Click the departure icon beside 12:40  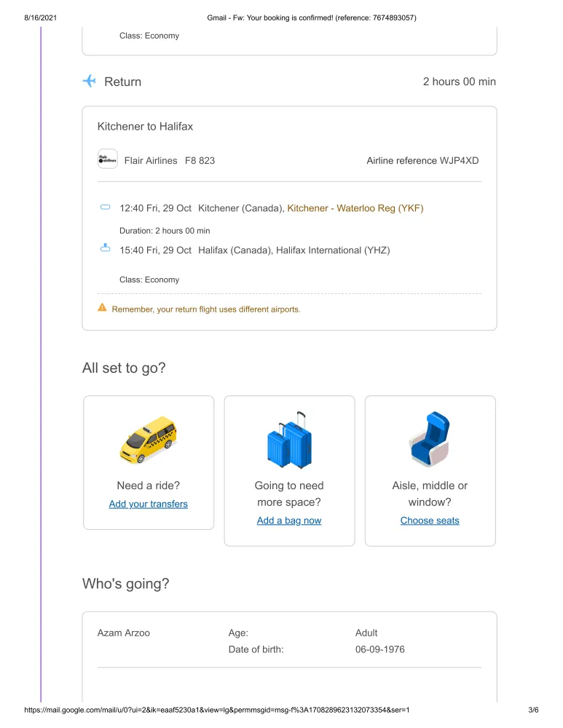[105, 208]
